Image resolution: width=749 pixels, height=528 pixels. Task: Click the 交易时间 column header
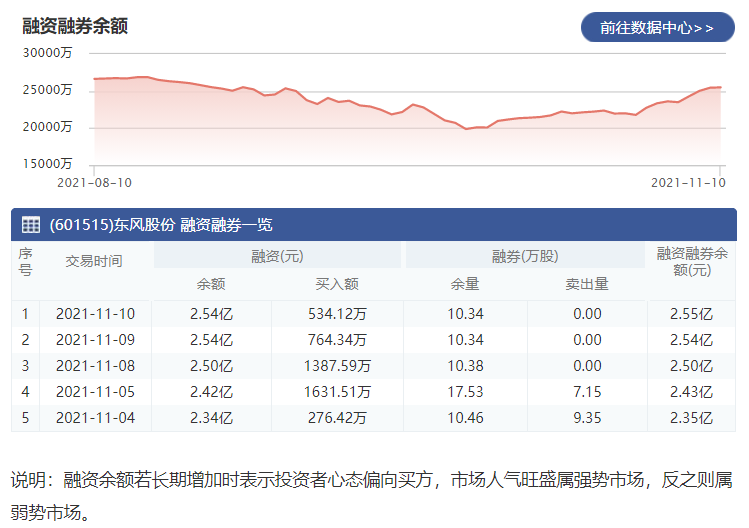94,261
